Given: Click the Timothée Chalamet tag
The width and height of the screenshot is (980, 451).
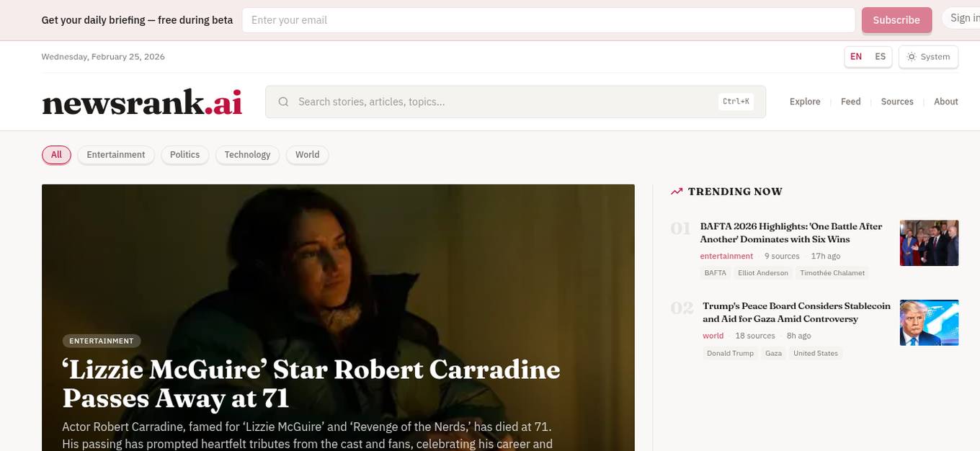Looking at the screenshot, I should coord(832,272).
